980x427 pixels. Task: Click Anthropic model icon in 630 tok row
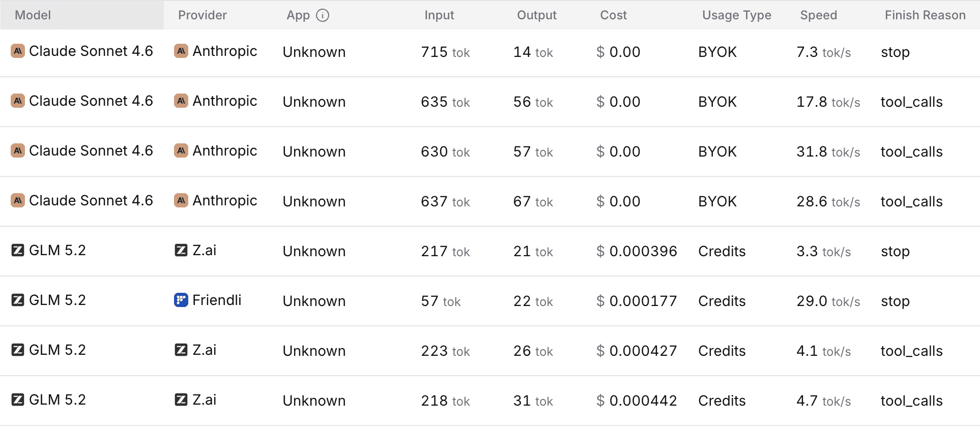(18, 150)
